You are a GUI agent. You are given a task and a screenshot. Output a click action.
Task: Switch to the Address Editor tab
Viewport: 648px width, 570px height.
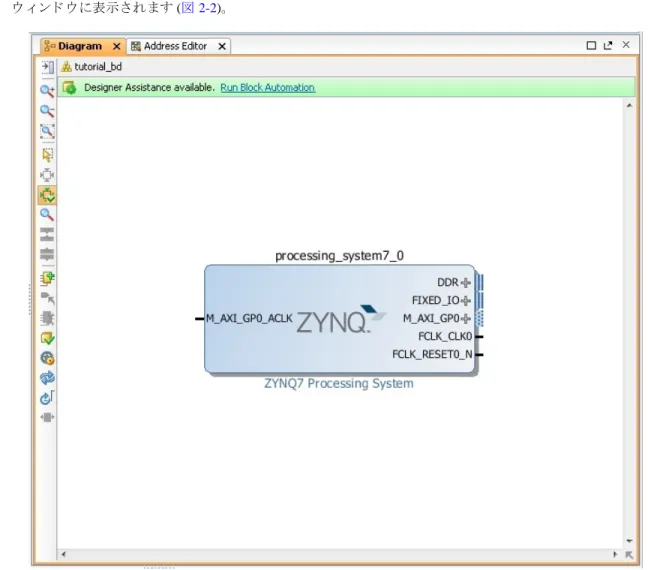pyautogui.click(x=175, y=46)
